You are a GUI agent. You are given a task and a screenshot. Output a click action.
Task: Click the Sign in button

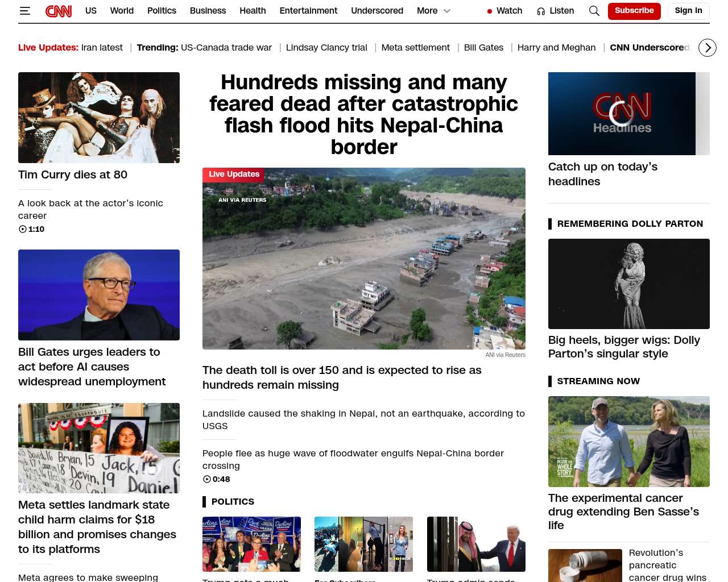coord(688,11)
